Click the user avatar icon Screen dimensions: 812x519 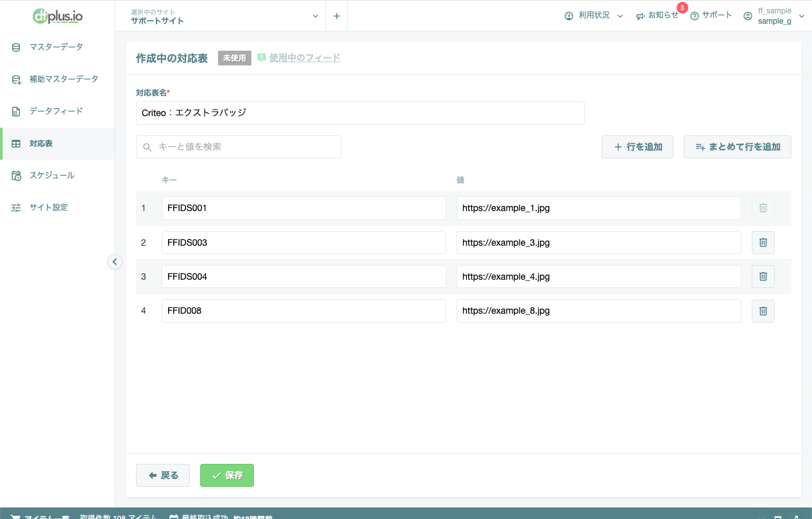(748, 16)
